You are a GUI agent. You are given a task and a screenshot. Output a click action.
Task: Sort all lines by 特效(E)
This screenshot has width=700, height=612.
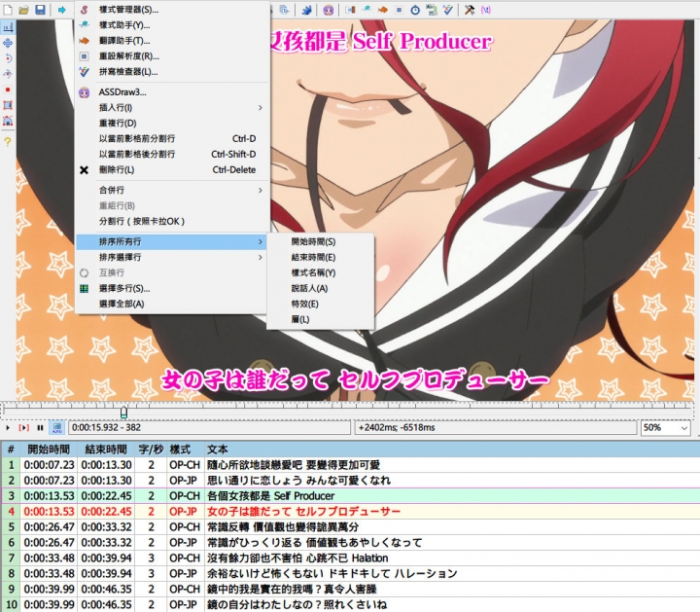[x=320, y=305]
